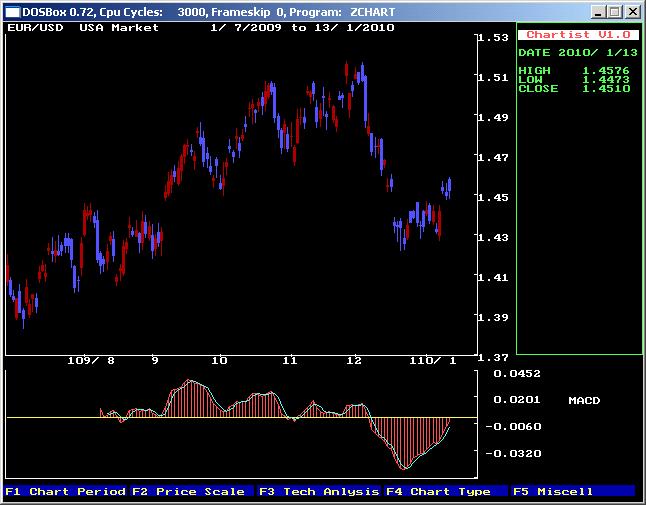Screen dimensions: 646x505
Task: Click the DOSBox title bar icon
Action: 12,12
